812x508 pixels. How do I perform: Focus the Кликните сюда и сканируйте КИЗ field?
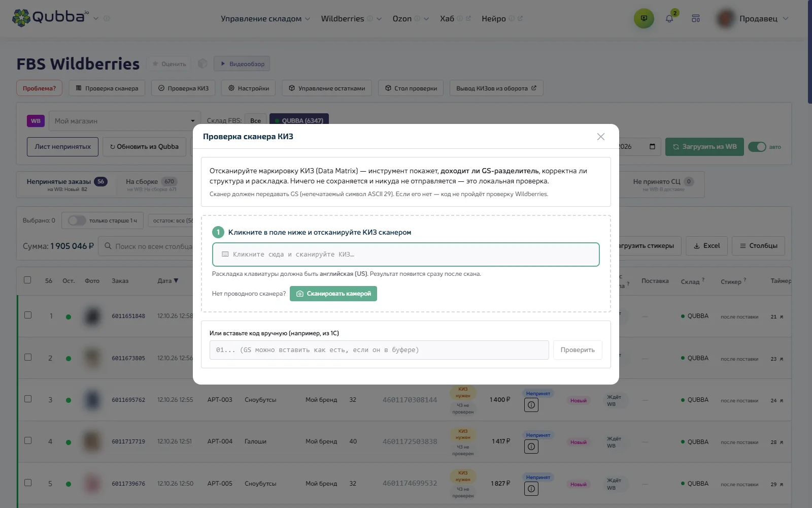406,255
